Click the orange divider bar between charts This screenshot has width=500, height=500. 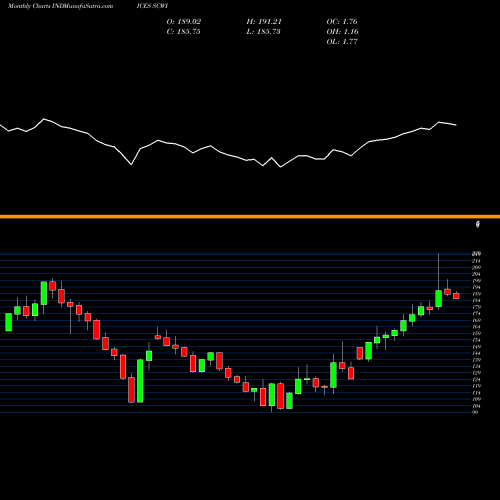(x=250, y=217)
